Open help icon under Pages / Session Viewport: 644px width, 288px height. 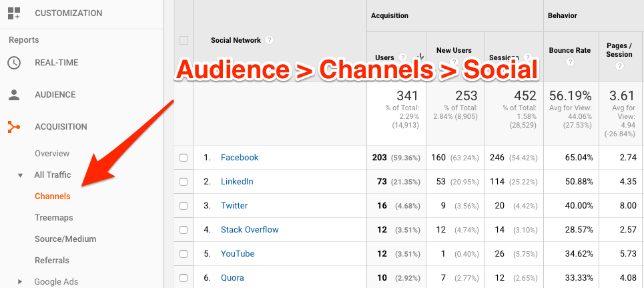[x=619, y=66]
